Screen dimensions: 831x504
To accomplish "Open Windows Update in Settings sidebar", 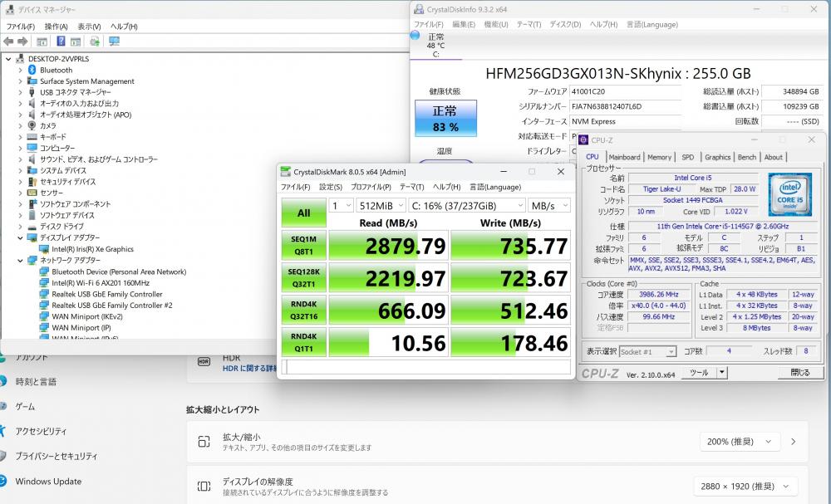I will click(x=48, y=482).
